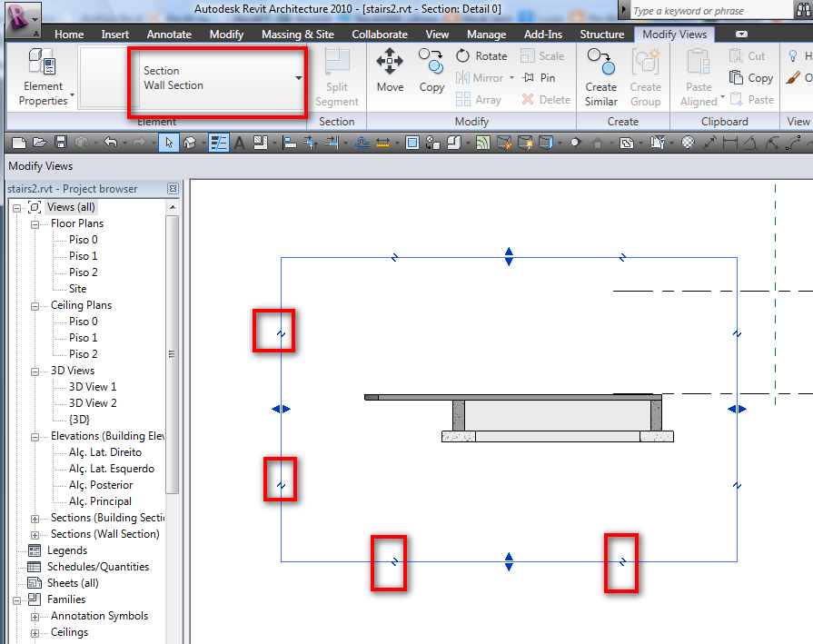Image resolution: width=813 pixels, height=644 pixels.
Task: Select 3D View 2 in project browser
Action: 93,403
